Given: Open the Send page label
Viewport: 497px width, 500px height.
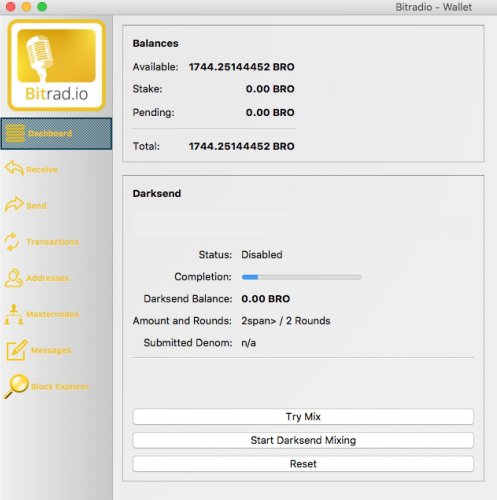Looking at the screenshot, I should tap(36, 205).
